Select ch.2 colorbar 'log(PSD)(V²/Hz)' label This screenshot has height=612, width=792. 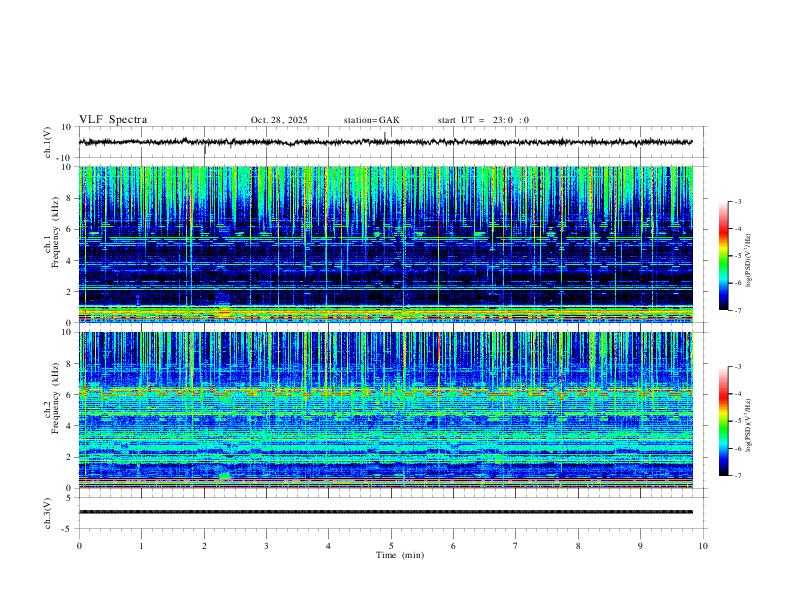point(748,425)
